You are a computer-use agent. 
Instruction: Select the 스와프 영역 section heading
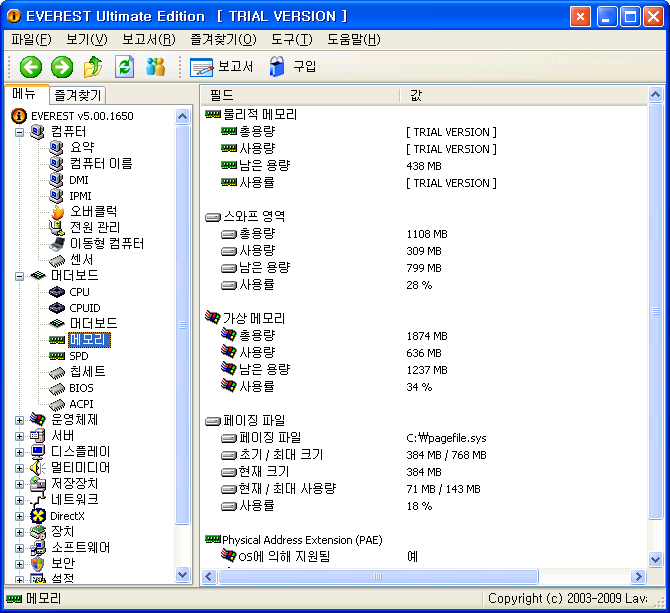[x=254, y=217]
